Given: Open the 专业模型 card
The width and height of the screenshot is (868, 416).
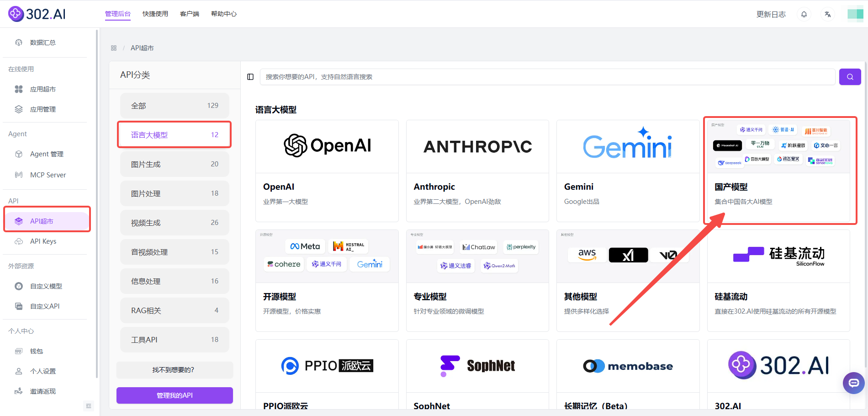Looking at the screenshot, I should 477,281.
